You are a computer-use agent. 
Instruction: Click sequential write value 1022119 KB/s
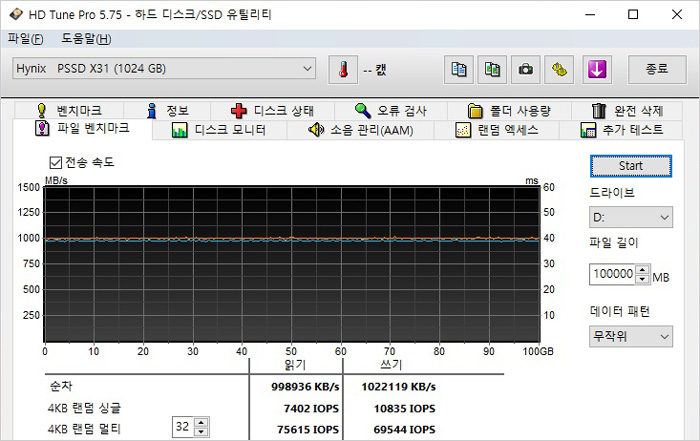(399, 387)
